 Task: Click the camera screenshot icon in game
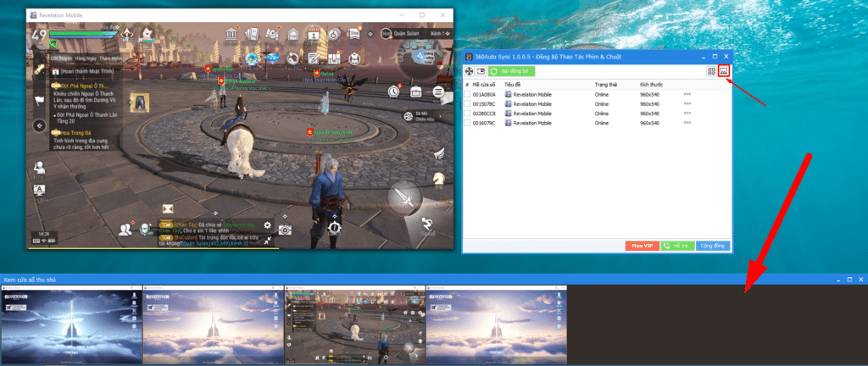click(285, 230)
